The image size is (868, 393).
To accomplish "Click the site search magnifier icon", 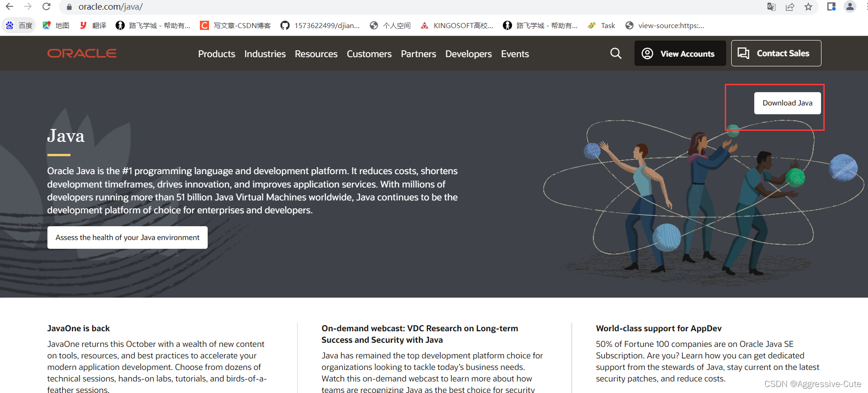I will click(616, 53).
